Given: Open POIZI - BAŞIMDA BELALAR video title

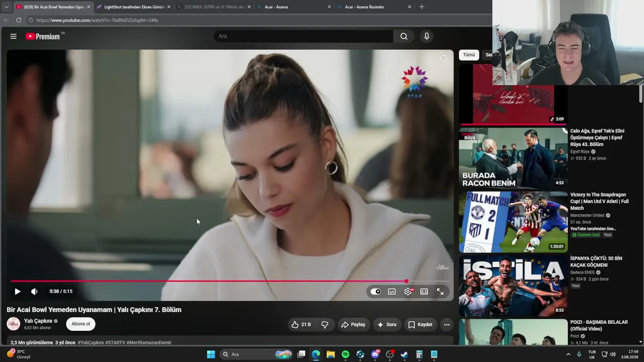Looking at the screenshot, I should (599, 325).
